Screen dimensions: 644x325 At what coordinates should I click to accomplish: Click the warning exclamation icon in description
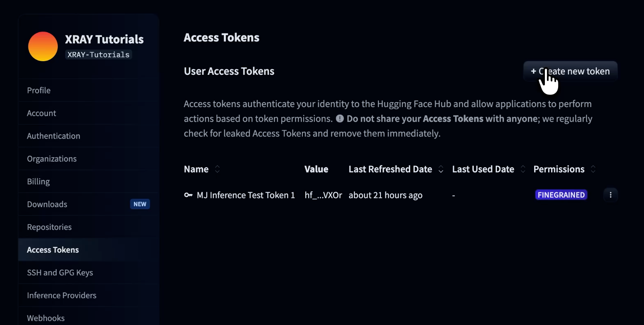click(x=340, y=119)
